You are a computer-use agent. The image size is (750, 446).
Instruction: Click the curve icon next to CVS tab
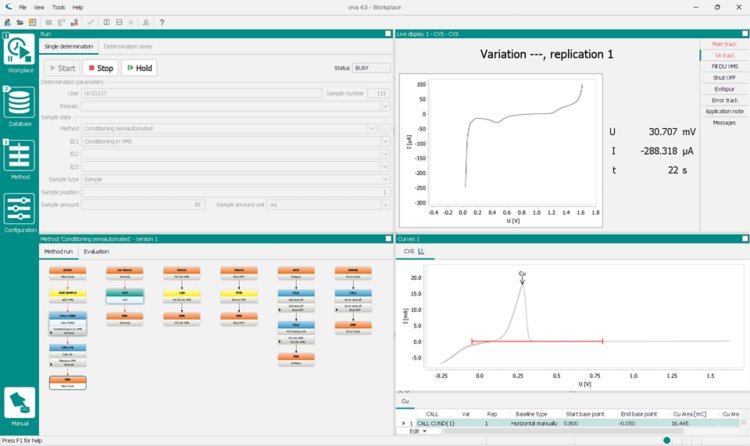tap(421, 251)
